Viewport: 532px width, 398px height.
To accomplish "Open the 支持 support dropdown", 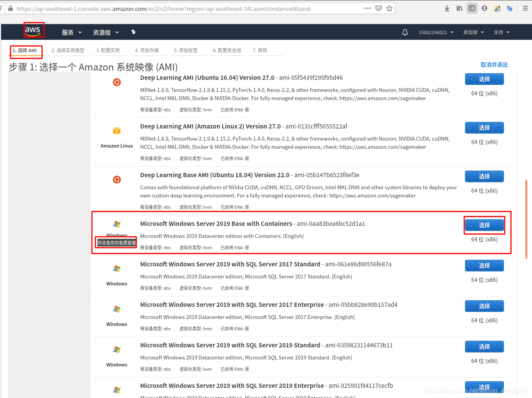I will tap(502, 32).
